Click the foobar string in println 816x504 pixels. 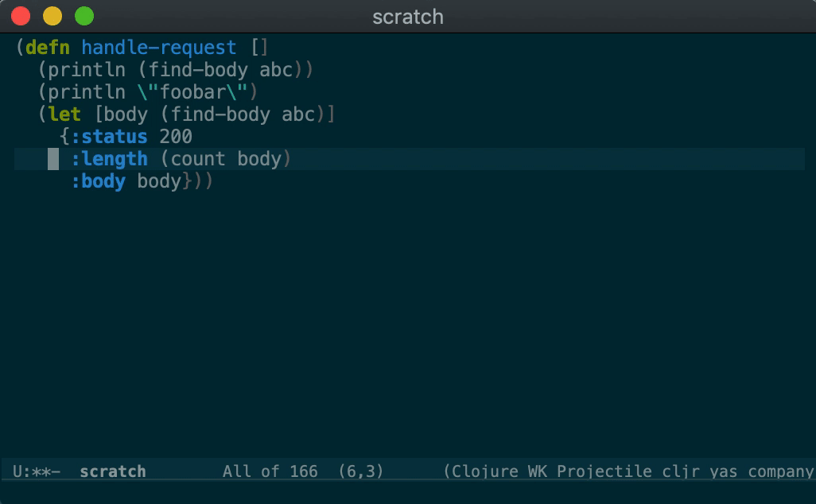pos(192,92)
